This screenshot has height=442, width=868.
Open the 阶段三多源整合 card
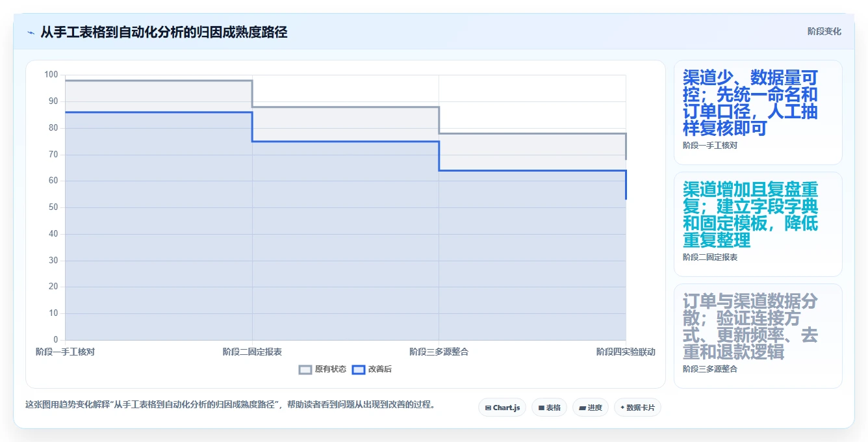pyautogui.click(x=758, y=336)
